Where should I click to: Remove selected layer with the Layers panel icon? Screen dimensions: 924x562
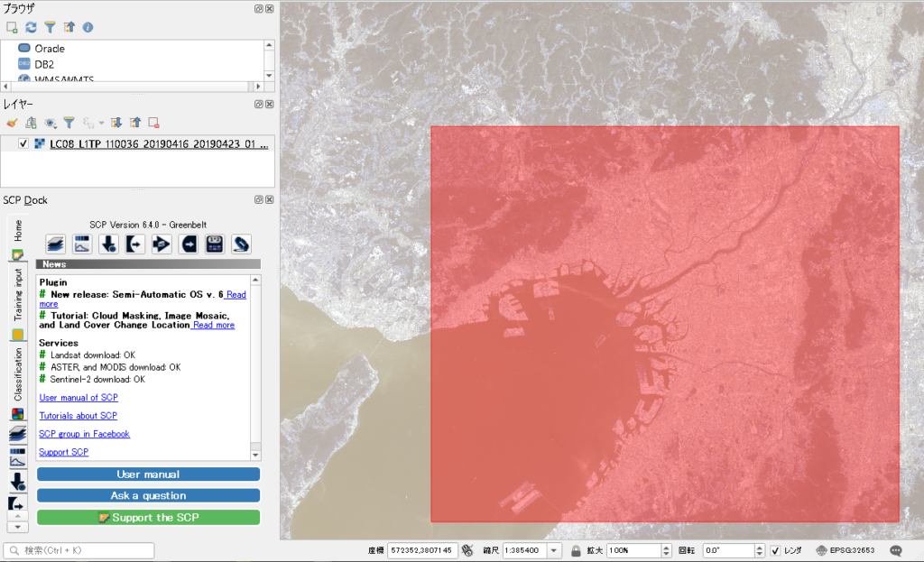154,123
